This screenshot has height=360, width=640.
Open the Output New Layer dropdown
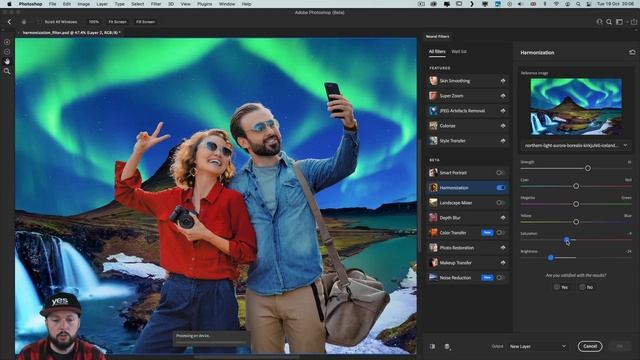tap(538, 347)
